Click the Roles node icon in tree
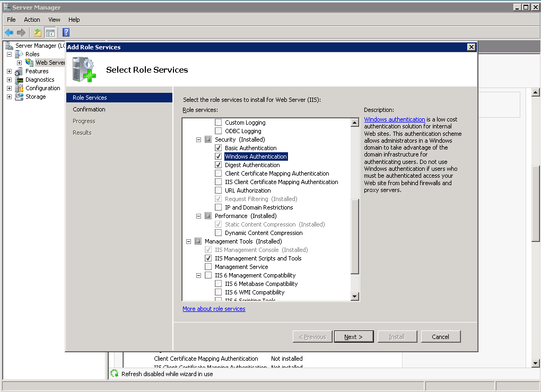Image resolution: width=541 pixels, height=392 pixels. [x=19, y=54]
